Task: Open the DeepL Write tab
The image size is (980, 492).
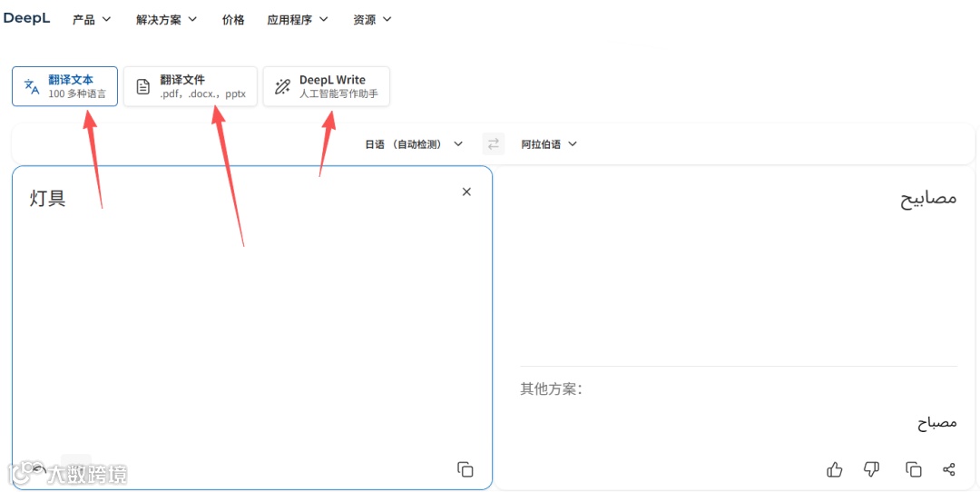Action: click(327, 86)
